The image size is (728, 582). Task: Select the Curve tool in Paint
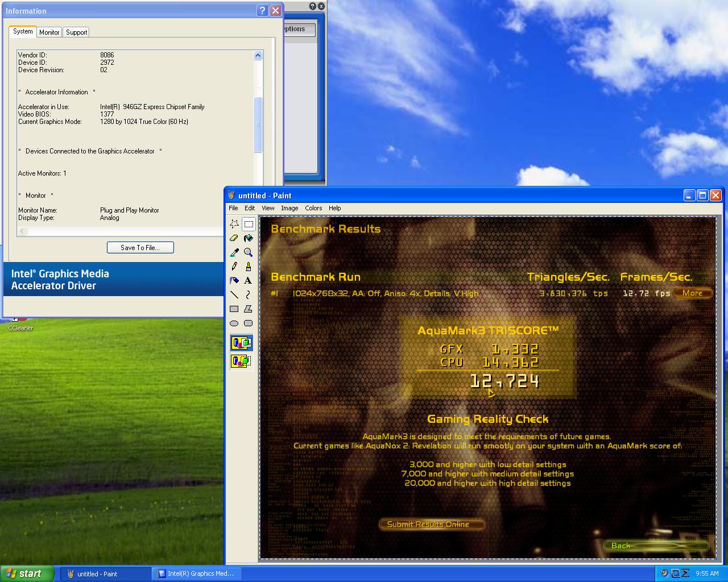coord(249,295)
